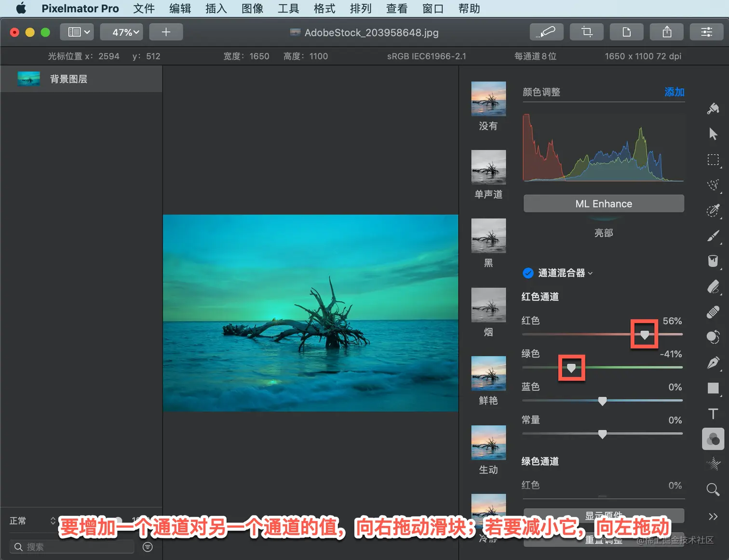Screen dimensions: 729x560
Task: Activate the Type text tool
Action: [713, 414]
